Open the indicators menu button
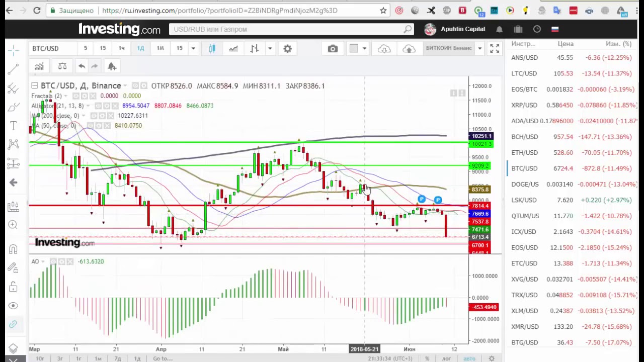Image resolution: width=644 pixels, height=362 pixels. click(39, 66)
